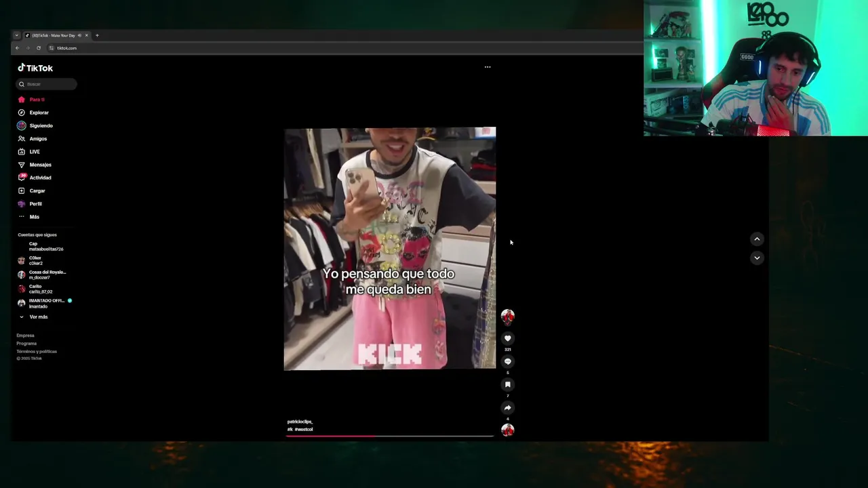Screen dimensions: 868x488
Task: Click the Programa footer link
Action: tap(26, 344)
